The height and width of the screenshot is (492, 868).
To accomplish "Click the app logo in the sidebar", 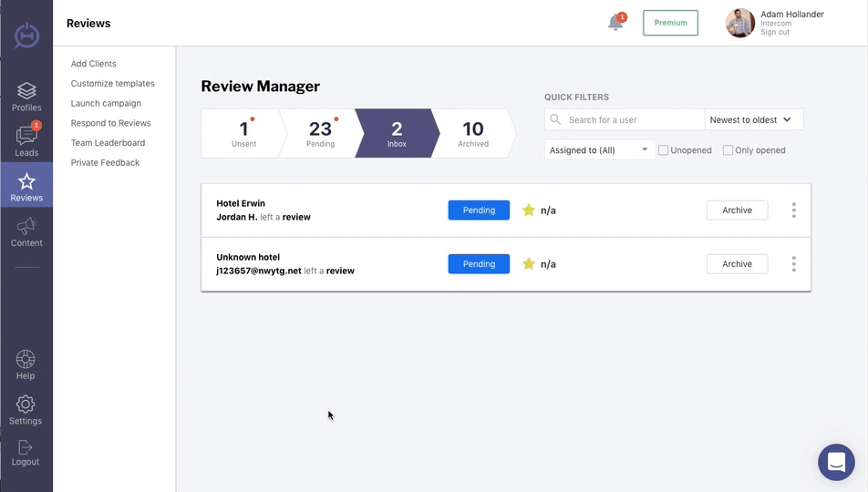I will 26,36.
